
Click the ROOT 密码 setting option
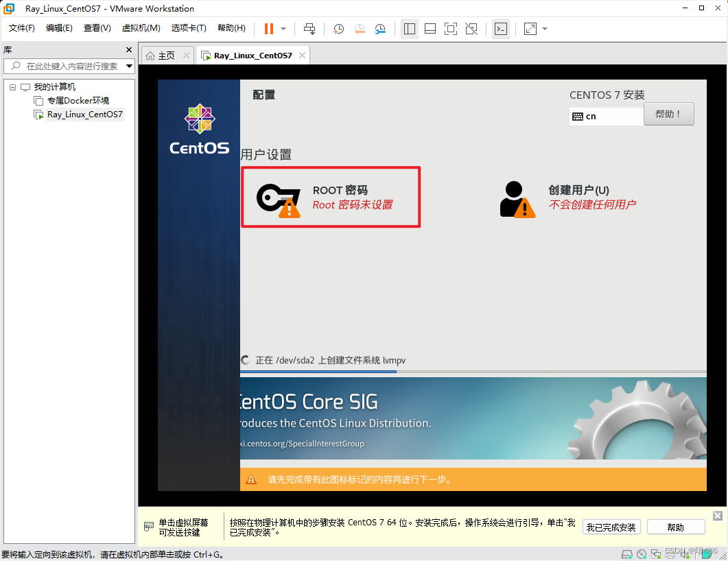[330, 197]
